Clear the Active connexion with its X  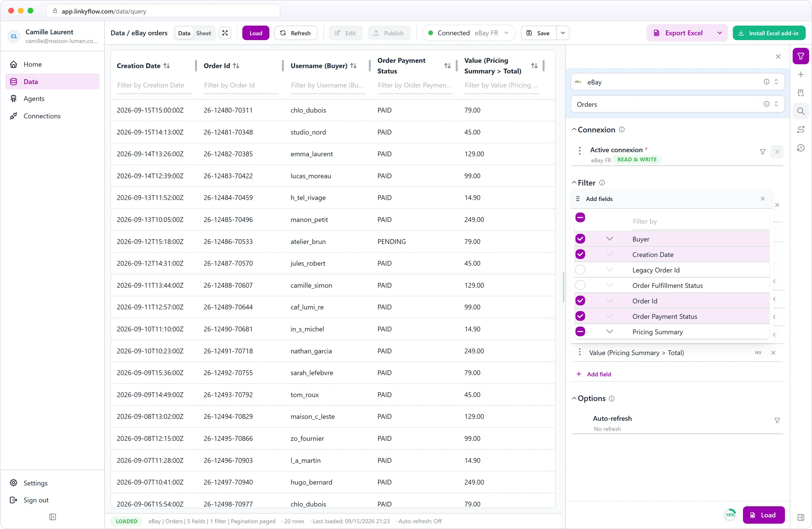[x=777, y=152]
